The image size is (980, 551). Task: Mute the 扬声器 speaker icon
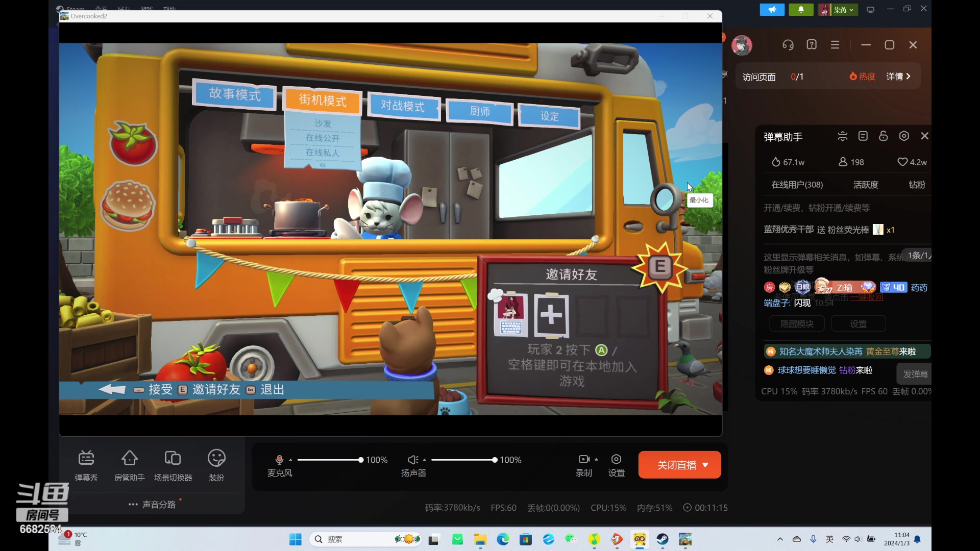point(413,460)
